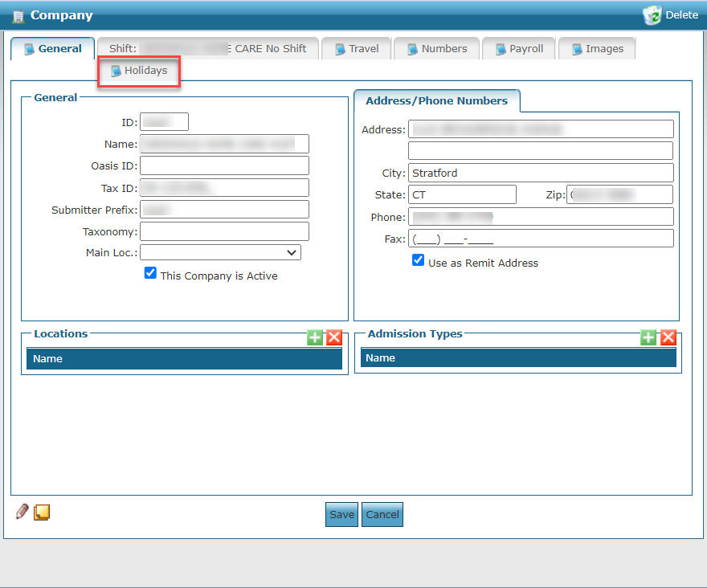Open the yellow sticky note icon
The image size is (707, 588).
tap(42, 512)
